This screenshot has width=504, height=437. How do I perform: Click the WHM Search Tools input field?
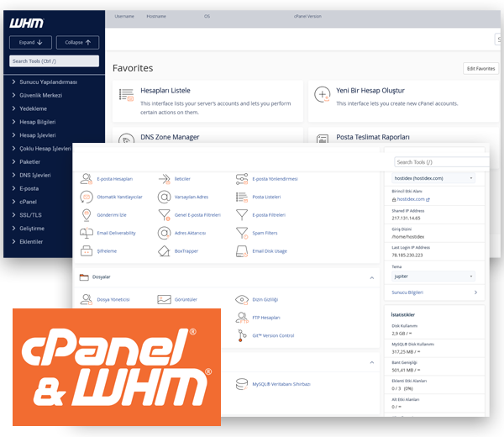tap(54, 61)
